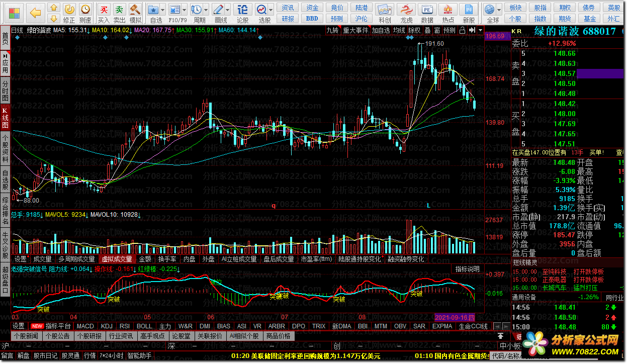Click 智能助手 in the status bar

coord(140,356)
